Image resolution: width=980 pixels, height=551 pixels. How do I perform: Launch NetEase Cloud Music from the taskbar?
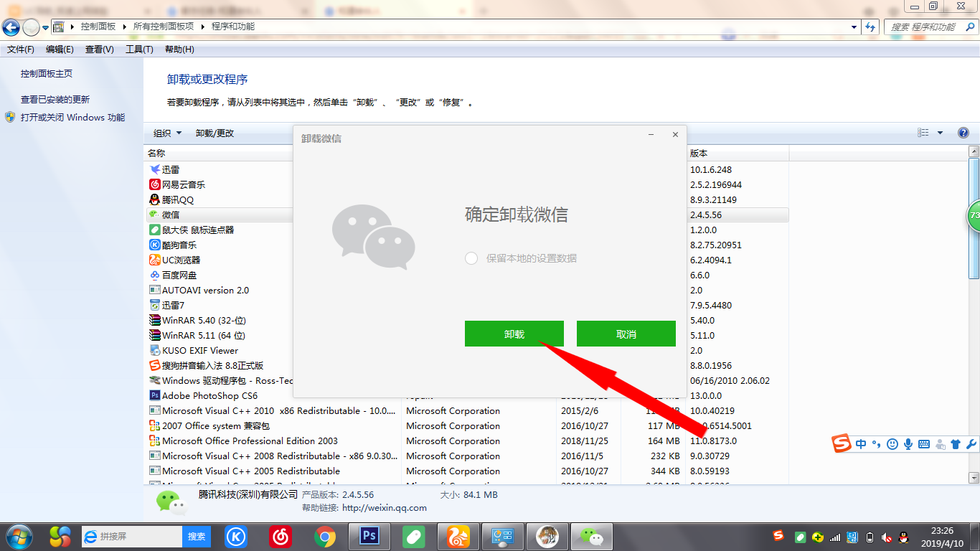[x=280, y=537]
